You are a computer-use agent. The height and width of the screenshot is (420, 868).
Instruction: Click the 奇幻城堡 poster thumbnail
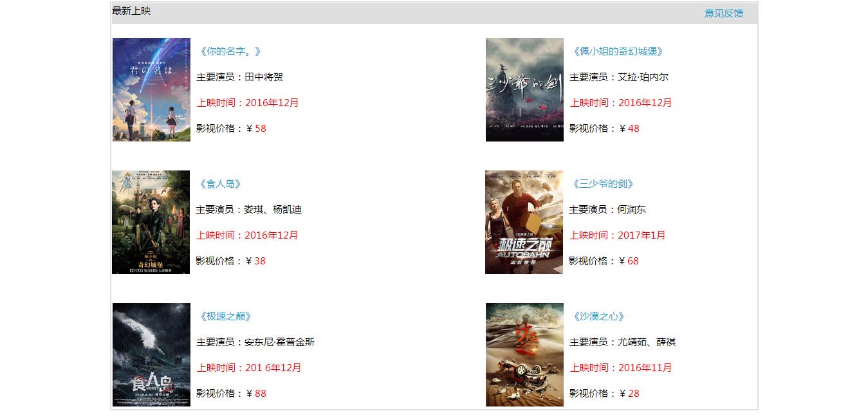coord(151,222)
